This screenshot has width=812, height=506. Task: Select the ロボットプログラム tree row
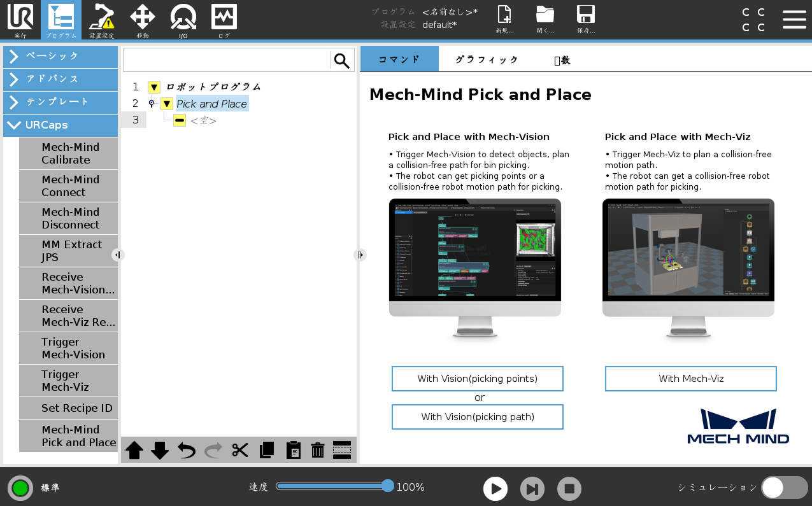(x=214, y=87)
